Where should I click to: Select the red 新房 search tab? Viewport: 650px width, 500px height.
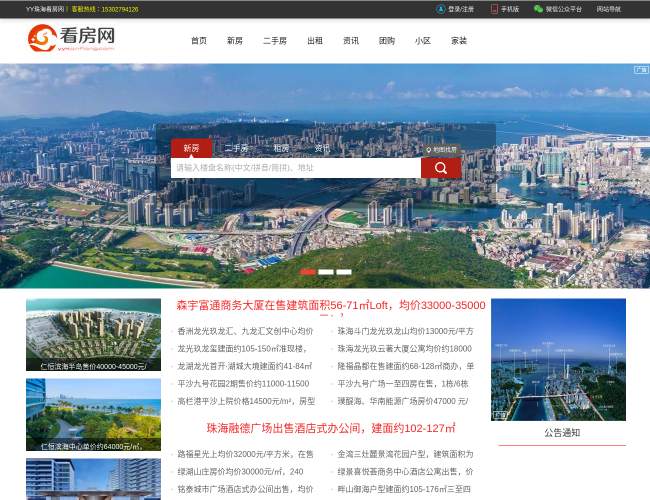[x=192, y=148]
